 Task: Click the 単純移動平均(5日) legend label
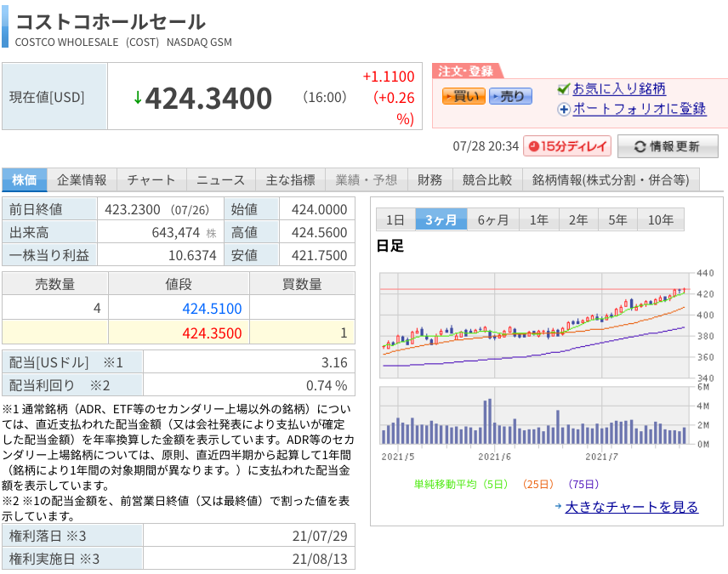click(461, 485)
